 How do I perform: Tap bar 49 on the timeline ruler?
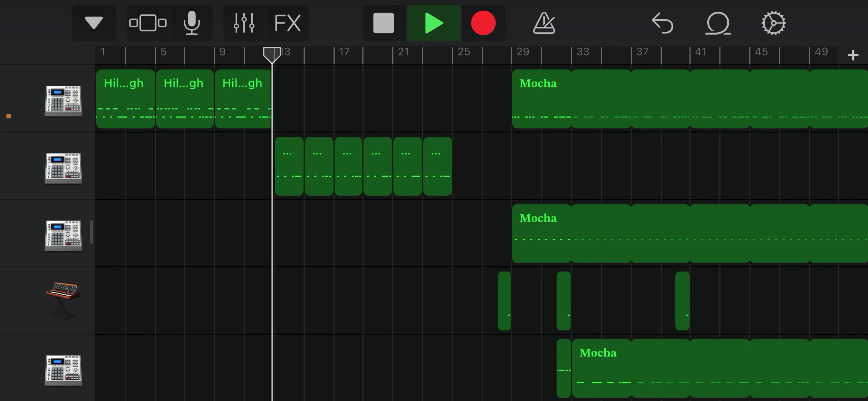pos(821,52)
